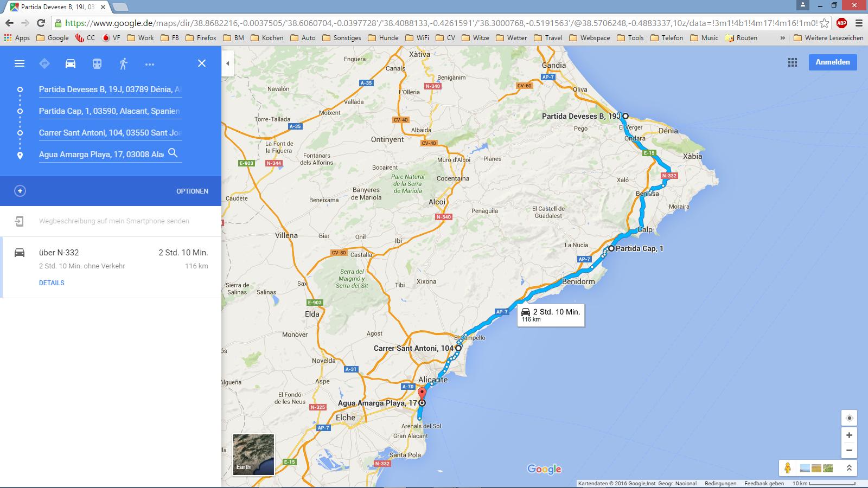
Task: Open Chrome user profile button
Action: click(802, 5)
